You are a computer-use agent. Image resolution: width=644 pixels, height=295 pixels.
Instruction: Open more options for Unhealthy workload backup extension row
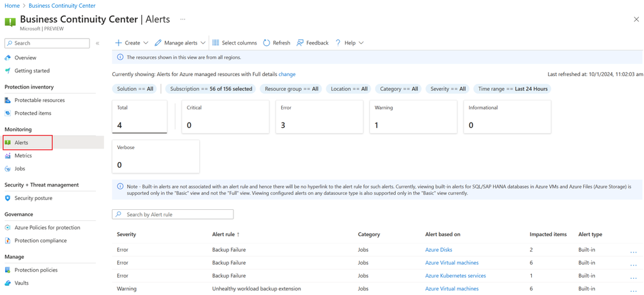coord(633,290)
